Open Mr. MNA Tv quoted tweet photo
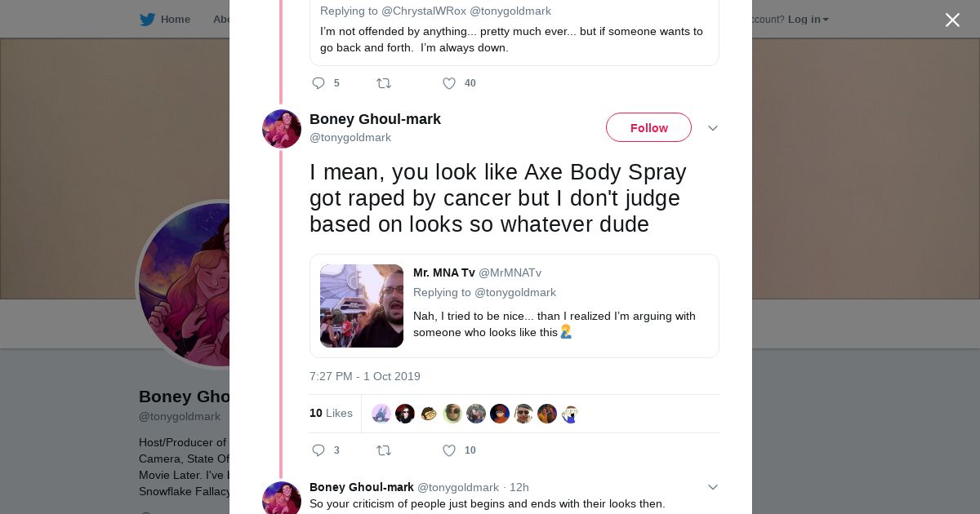Image resolution: width=980 pixels, height=514 pixels. pyautogui.click(x=362, y=306)
